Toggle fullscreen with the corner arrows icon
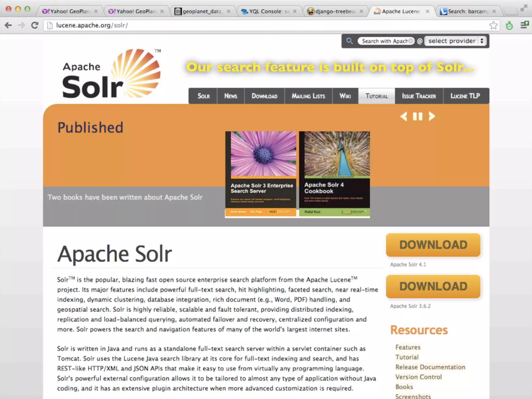532x399 pixels. [524, 8]
